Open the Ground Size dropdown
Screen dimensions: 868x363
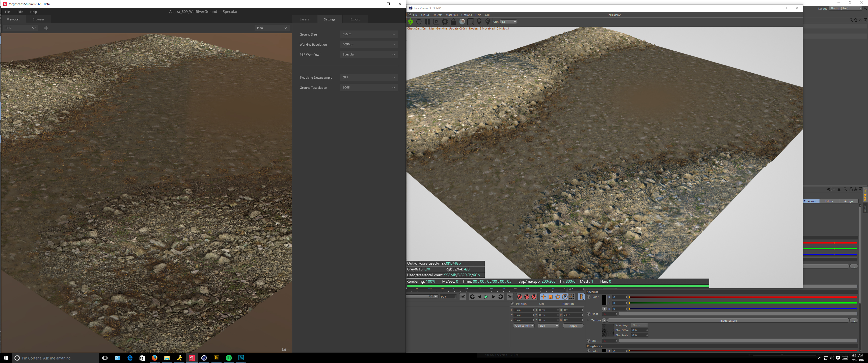369,34
